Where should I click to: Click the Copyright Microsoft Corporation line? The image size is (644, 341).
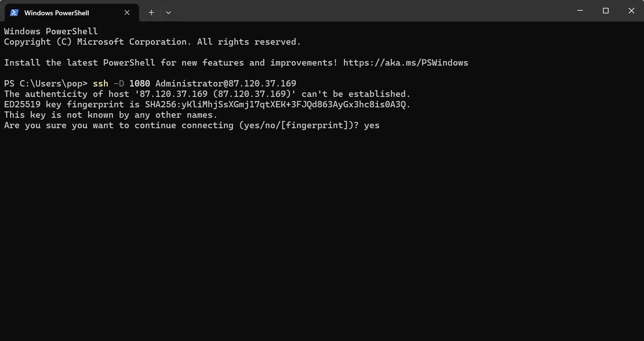(152, 42)
